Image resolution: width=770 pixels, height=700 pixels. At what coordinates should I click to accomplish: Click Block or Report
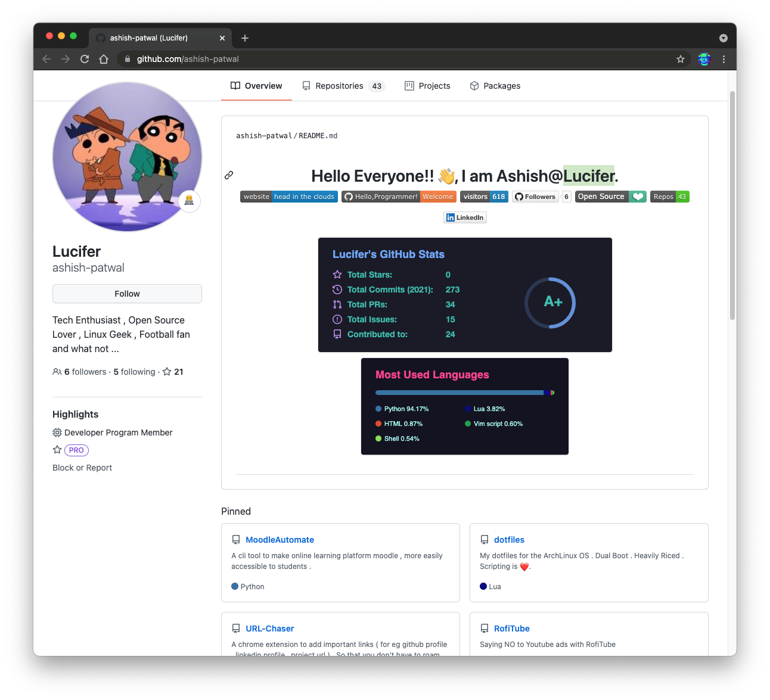pos(82,468)
